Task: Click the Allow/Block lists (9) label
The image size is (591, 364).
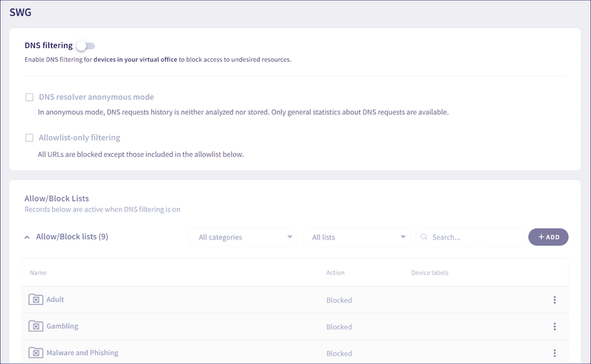Action: click(72, 237)
